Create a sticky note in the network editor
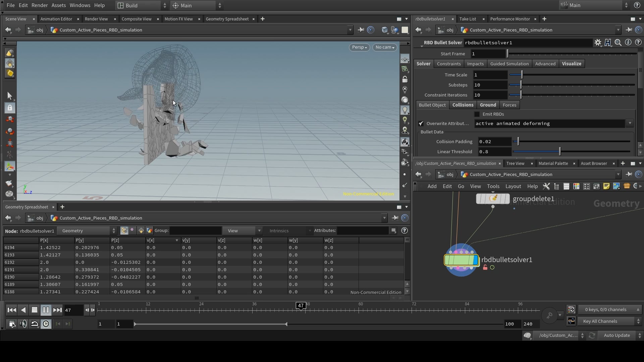Screen dimensions: 644x362 point(606,186)
